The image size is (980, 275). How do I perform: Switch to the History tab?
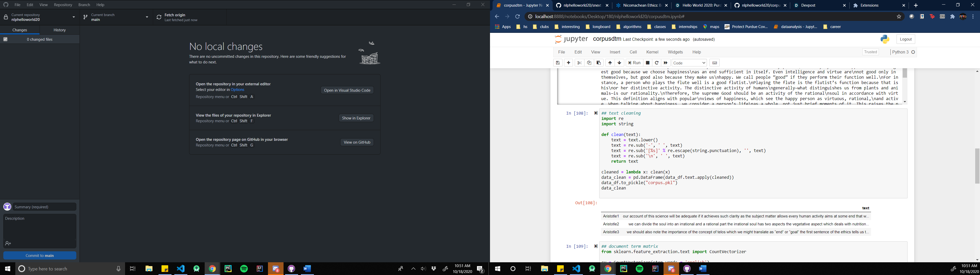point(59,30)
